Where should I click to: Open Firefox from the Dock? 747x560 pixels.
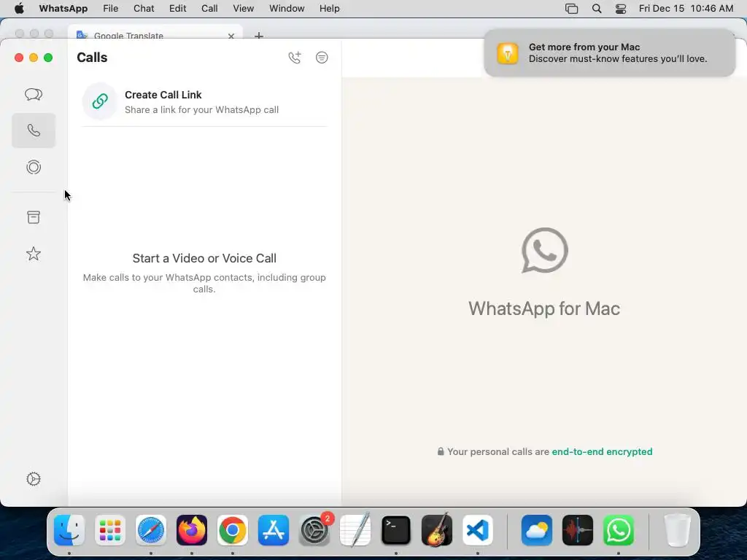(x=192, y=530)
